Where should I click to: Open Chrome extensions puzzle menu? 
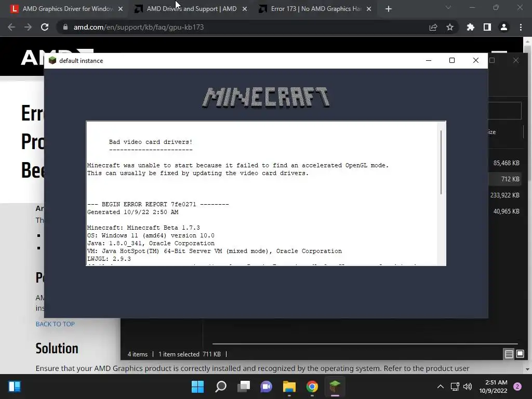tap(470, 27)
